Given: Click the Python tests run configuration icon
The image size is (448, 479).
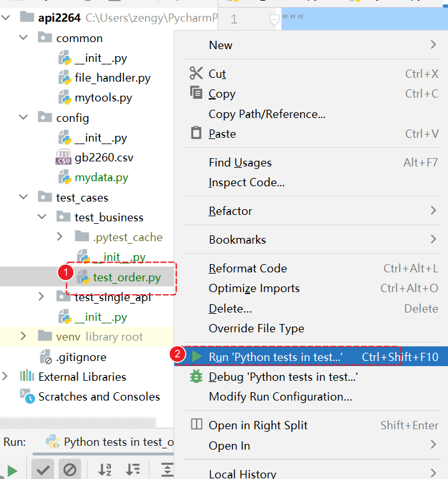Looking at the screenshot, I should point(52,441).
